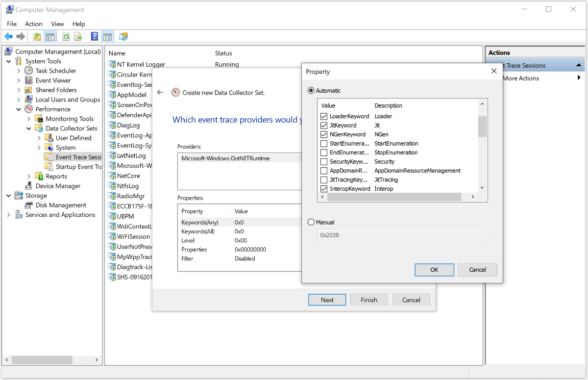Select the Manual radio button
Image resolution: width=588 pixels, height=380 pixels.
(x=311, y=222)
